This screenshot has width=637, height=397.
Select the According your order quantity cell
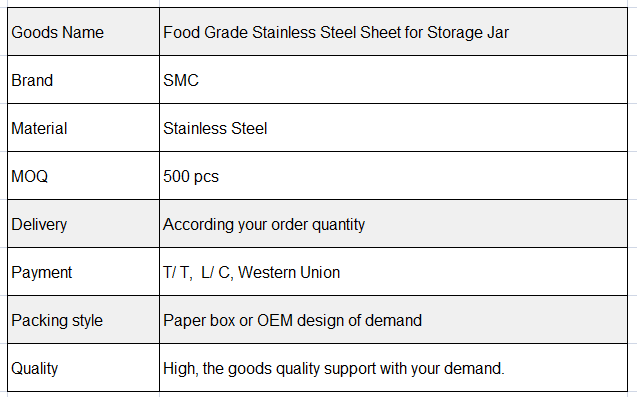[393, 223]
